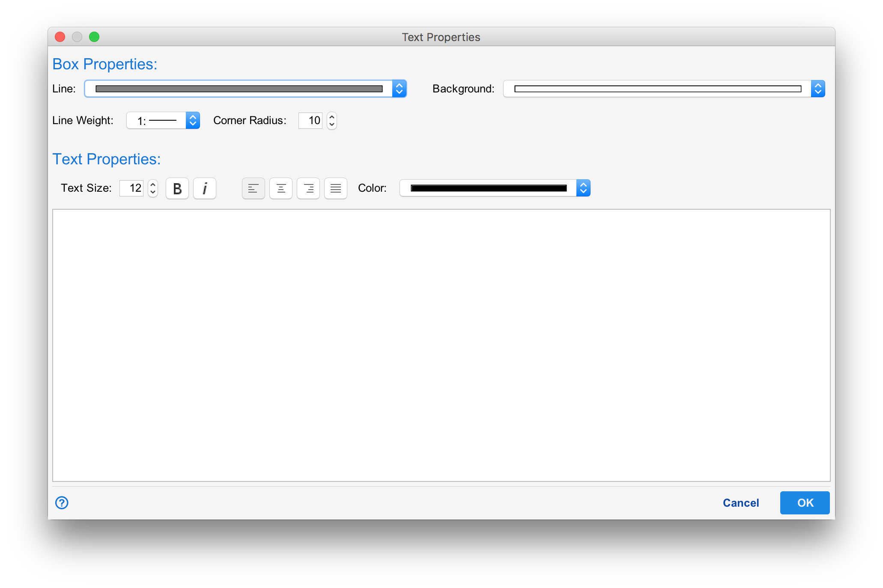This screenshot has height=588, width=883.
Task: Increase Text Size using the up stepper
Action: pos(152,184)
